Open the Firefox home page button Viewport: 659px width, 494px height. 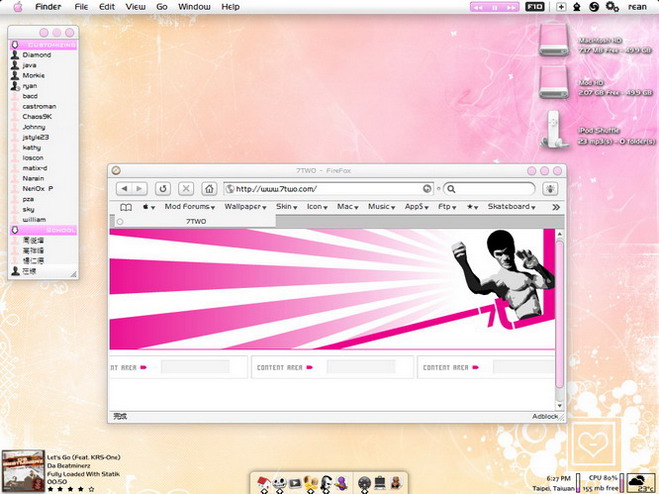pyautogui.click(x=209, y=189)
